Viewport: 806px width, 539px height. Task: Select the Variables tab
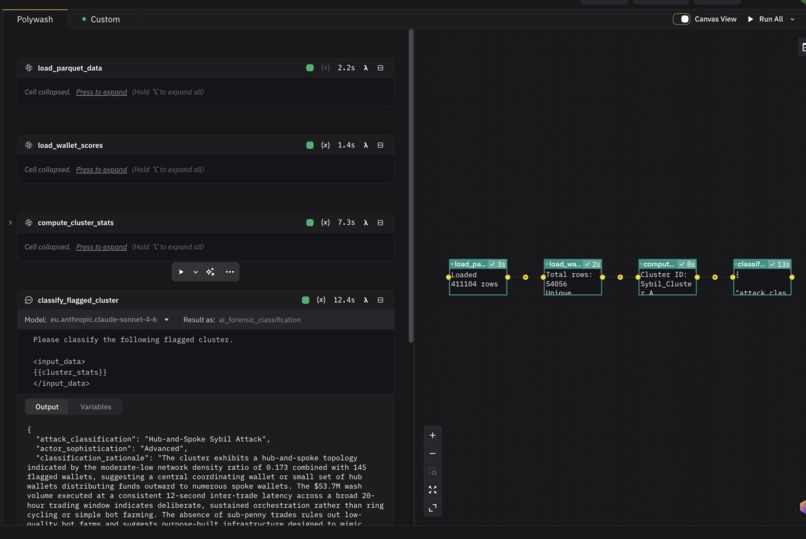click(96, 406)
